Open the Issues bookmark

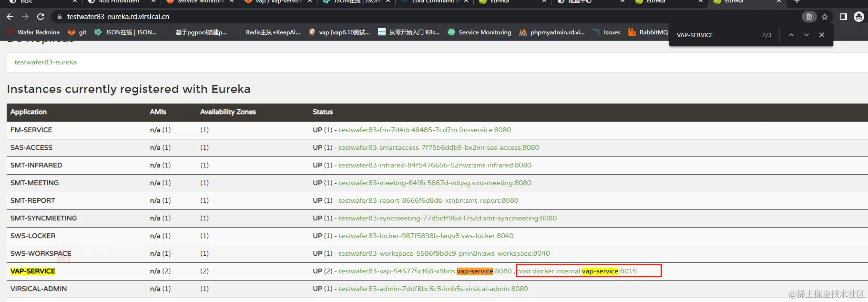pos(606,32)
